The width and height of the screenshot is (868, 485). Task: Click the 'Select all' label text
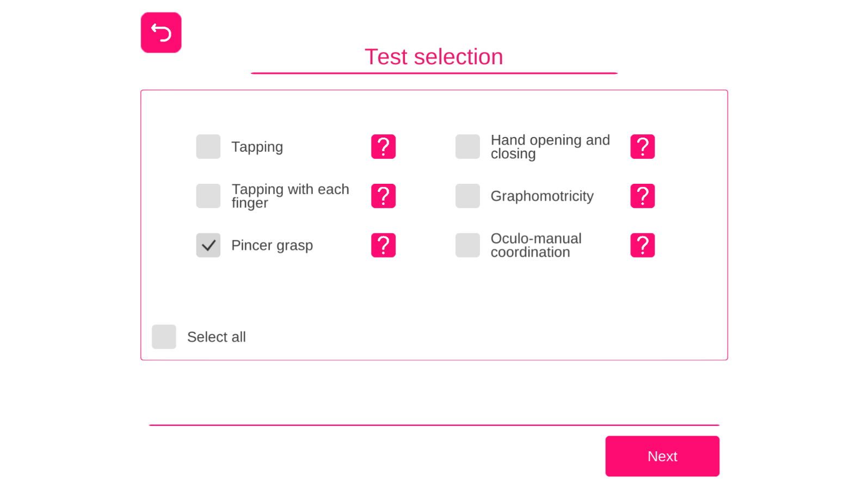[217, 337]
